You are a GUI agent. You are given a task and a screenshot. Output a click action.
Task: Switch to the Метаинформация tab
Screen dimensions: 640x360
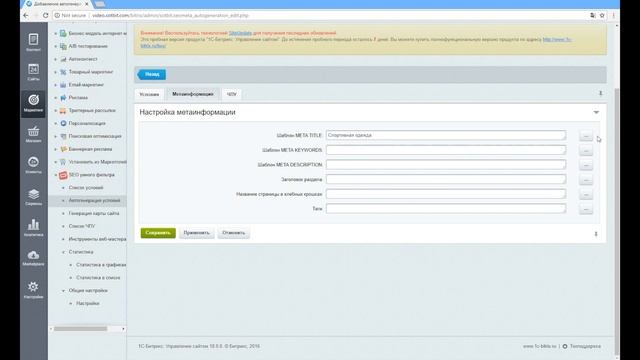193,94
